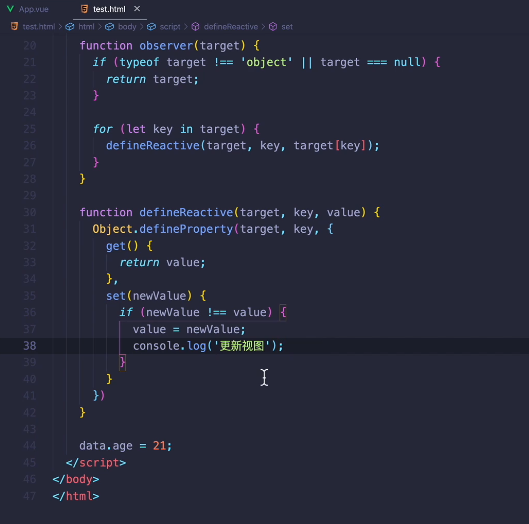This screenshot has height=524, width=529.
Task: Click the closing </script> tag
Action: click(x=96, y=463)
